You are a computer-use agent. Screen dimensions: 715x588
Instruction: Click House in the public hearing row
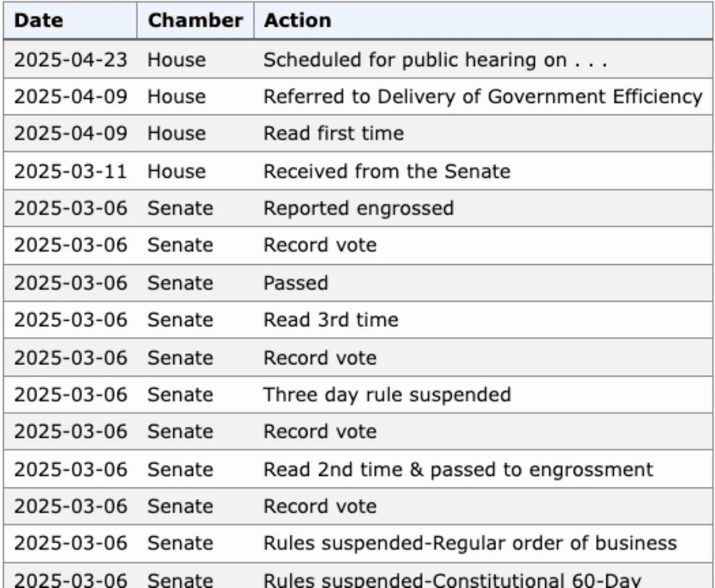coord(176,60)
